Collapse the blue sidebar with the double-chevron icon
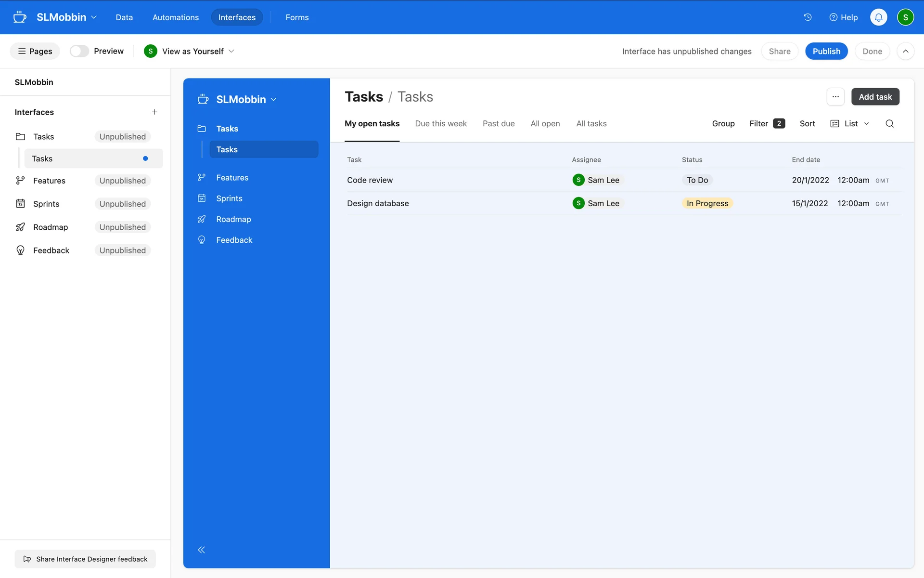 (201, 550)
